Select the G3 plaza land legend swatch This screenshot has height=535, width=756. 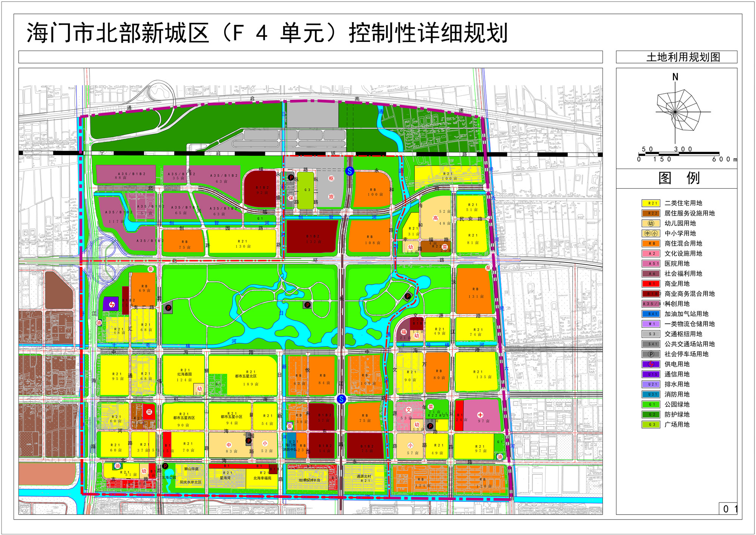(x=651, y=425)
